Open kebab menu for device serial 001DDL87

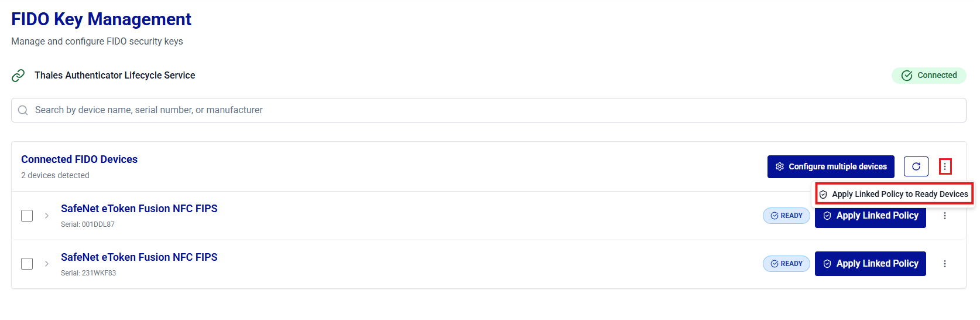(x=944, y=216)
